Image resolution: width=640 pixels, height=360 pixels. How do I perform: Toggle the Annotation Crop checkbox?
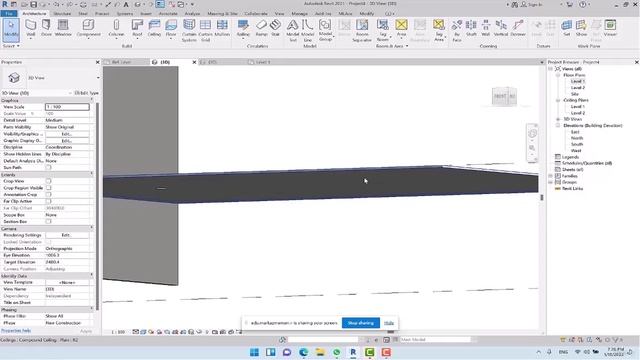[x=48, y=194]
